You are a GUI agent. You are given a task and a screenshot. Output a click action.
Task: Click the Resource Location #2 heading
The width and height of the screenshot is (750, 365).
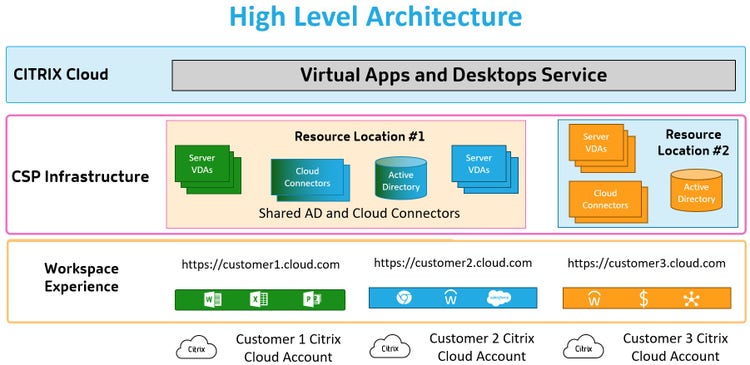click(x=693, y=143)
